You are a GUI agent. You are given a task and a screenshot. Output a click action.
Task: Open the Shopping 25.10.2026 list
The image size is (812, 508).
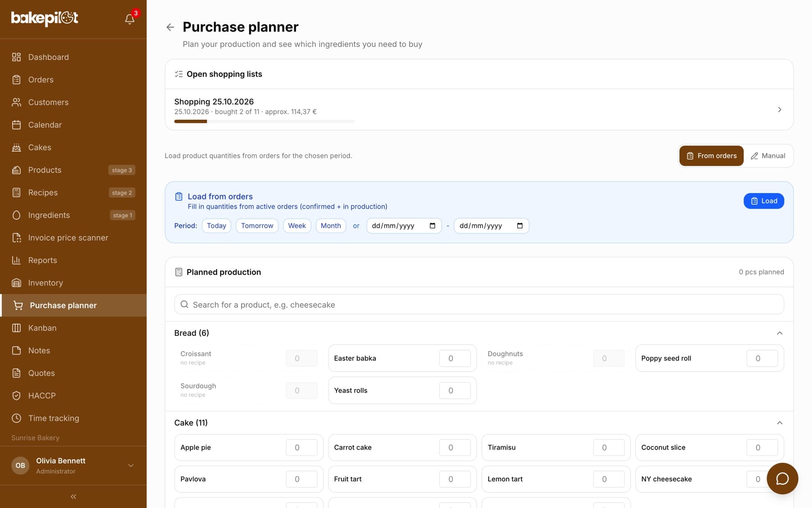coord(479,110)
